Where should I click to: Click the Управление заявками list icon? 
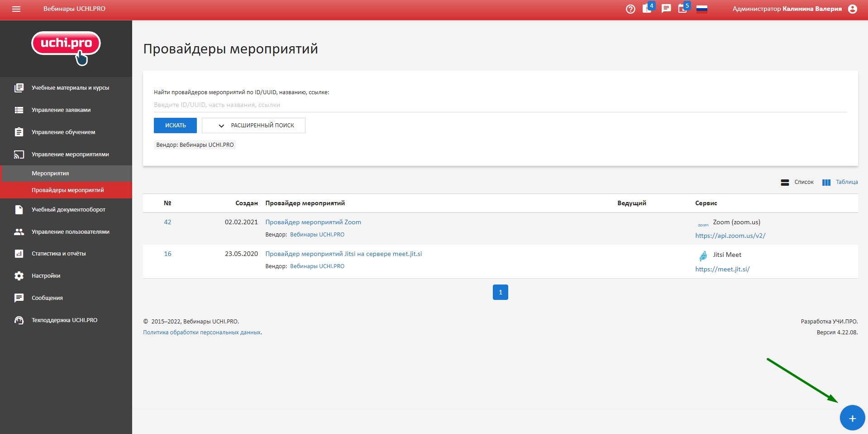point(19,110)
